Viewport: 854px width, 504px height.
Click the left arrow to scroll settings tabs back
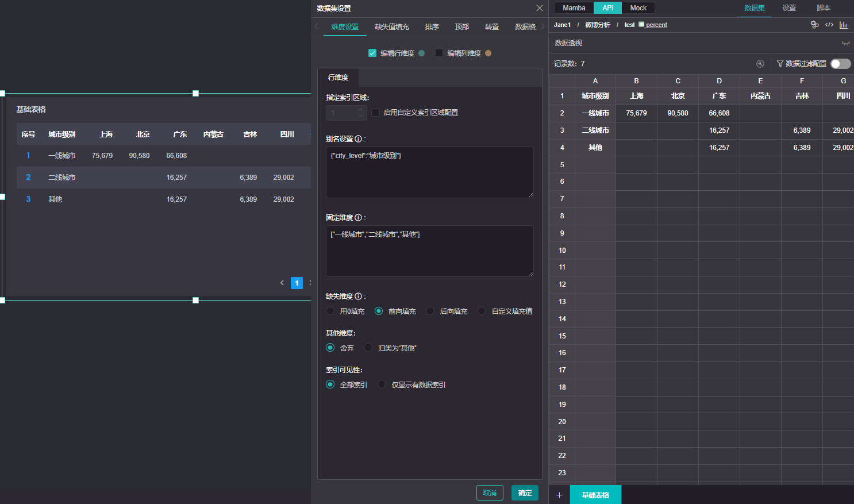click(316, 26)
